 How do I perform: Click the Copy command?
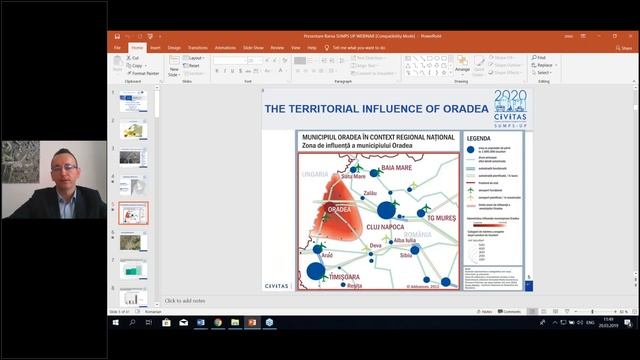(x=135, y=66)
